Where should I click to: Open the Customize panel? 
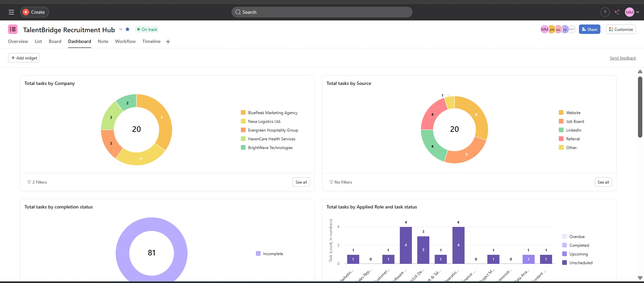(x=621, y=29)
